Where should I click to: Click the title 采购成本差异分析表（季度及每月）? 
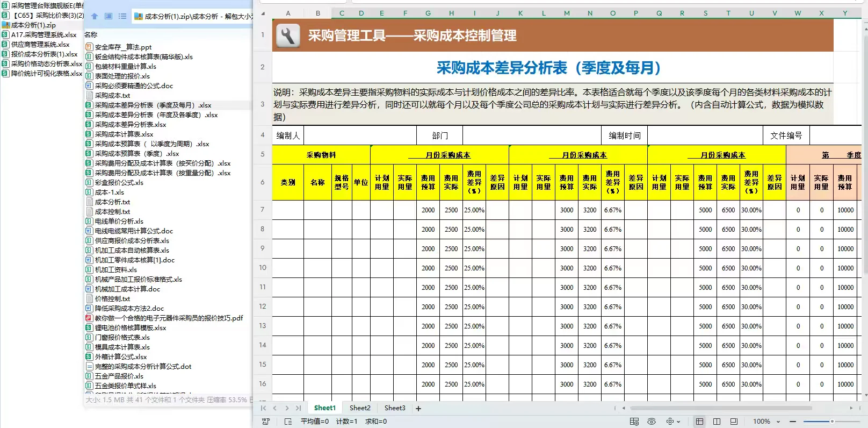click(x=548, y=68)
